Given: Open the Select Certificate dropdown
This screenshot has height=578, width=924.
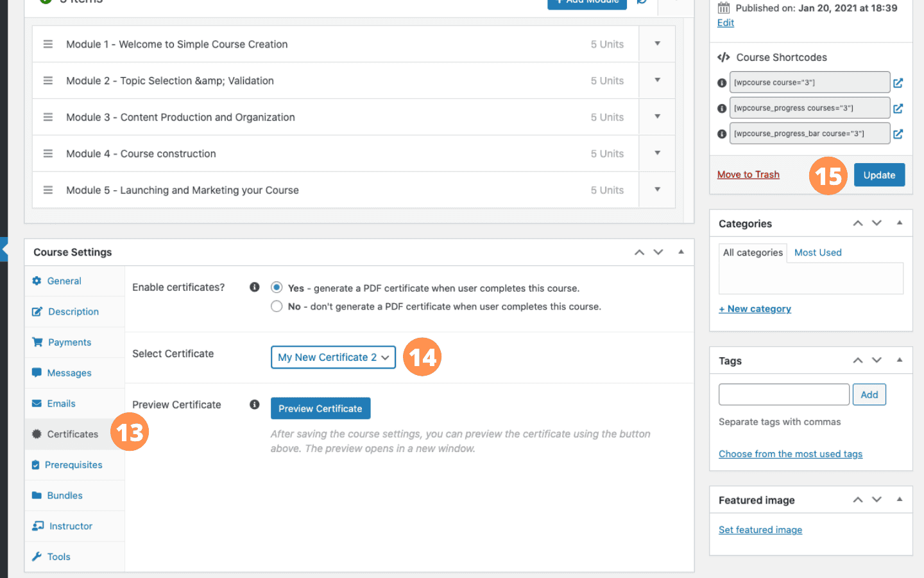Looking at the screenshot, I should [334, 357].
